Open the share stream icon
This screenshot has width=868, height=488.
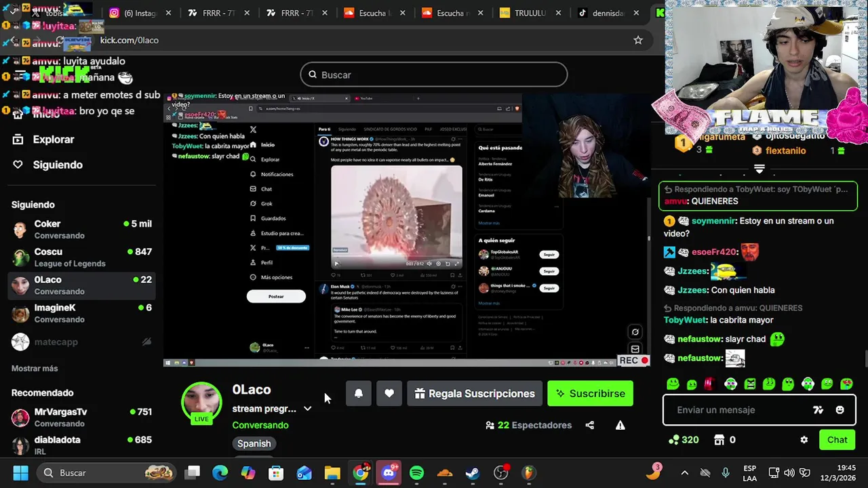tap(590, 425)
